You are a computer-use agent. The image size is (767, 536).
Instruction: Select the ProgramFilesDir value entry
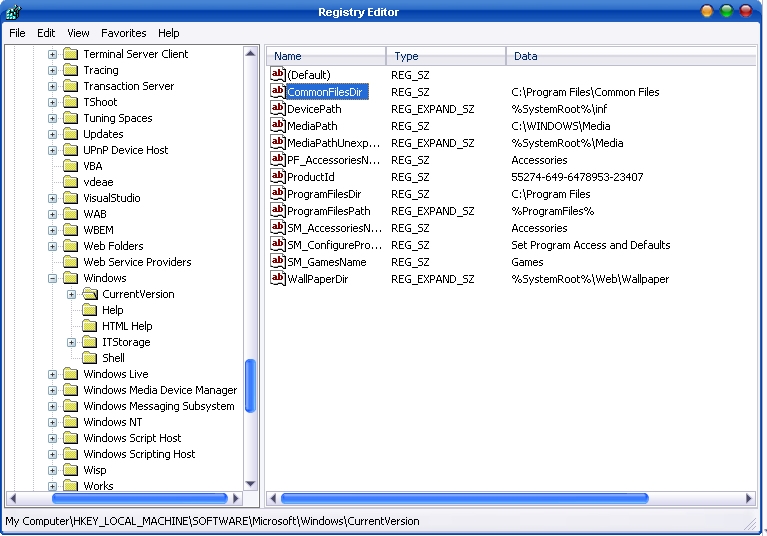(x=323, y=194)
